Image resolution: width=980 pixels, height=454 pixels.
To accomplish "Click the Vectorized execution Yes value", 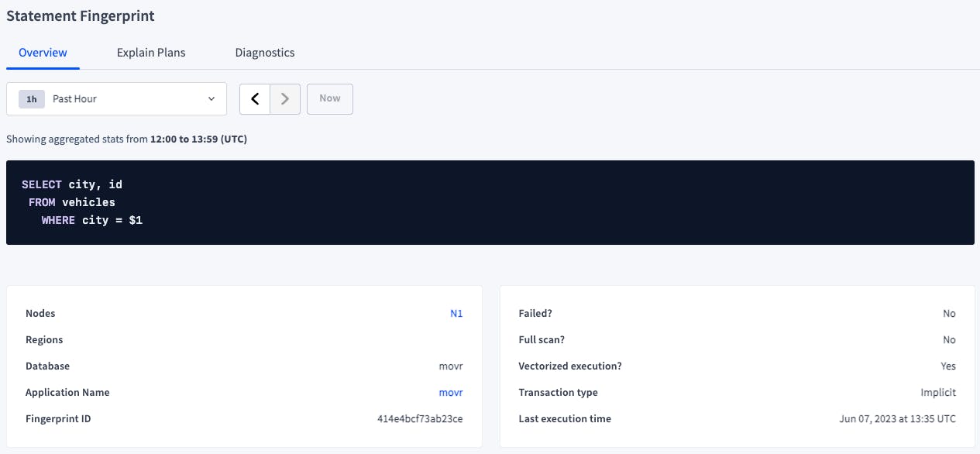I will [x=948, y=366].
